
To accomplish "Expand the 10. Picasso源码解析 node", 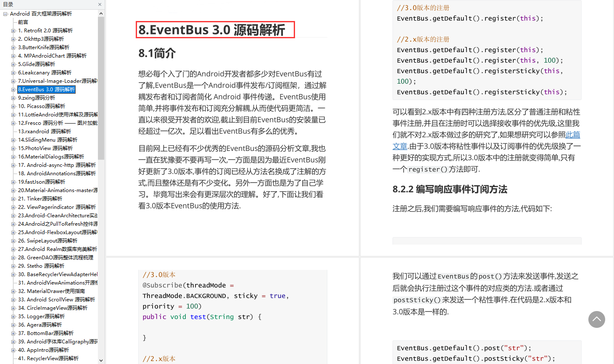I will click(13, 106).
